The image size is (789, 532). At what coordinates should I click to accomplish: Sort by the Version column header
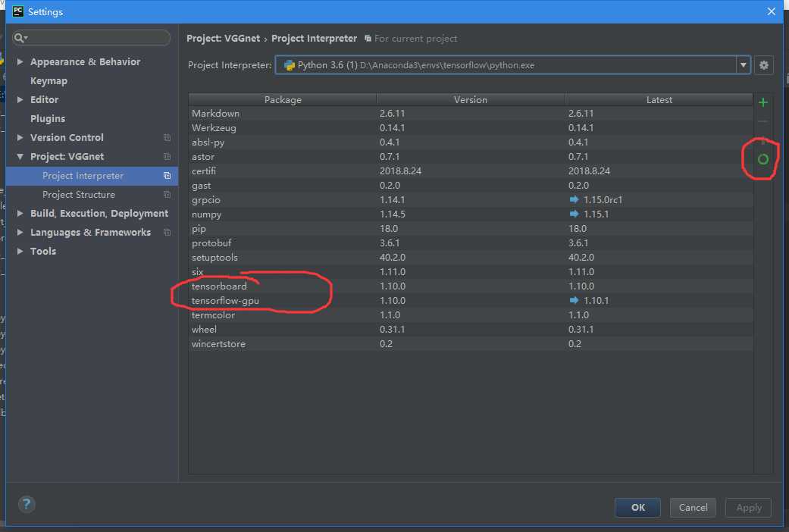point(471,100)
